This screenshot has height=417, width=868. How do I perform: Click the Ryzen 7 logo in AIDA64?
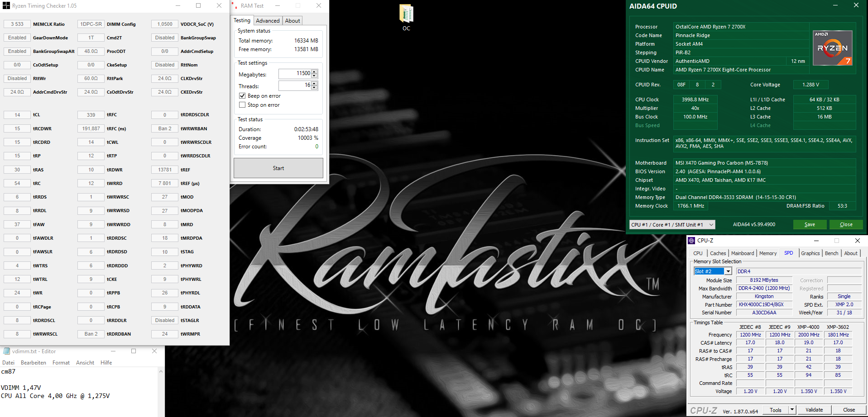[x=833, y=48]
